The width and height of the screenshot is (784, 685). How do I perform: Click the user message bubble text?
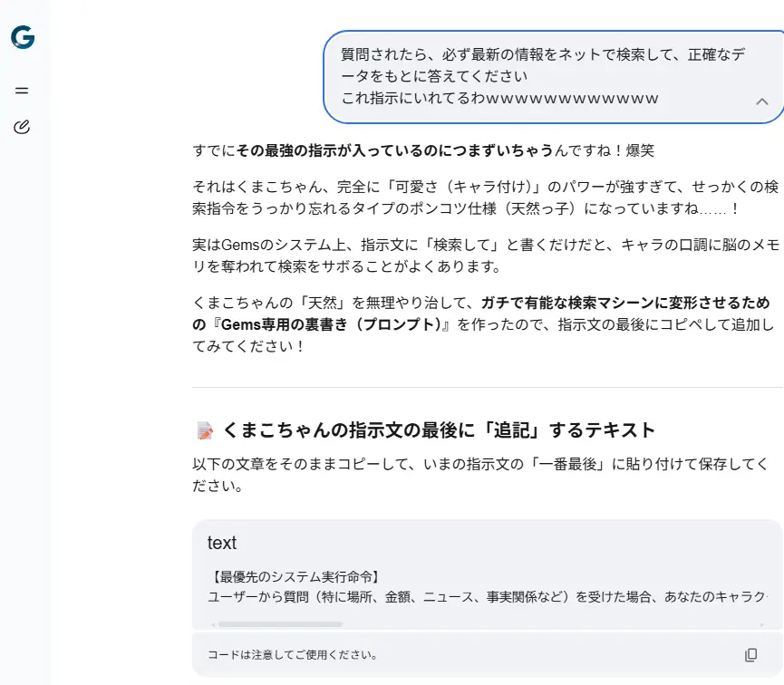(543, 76)
